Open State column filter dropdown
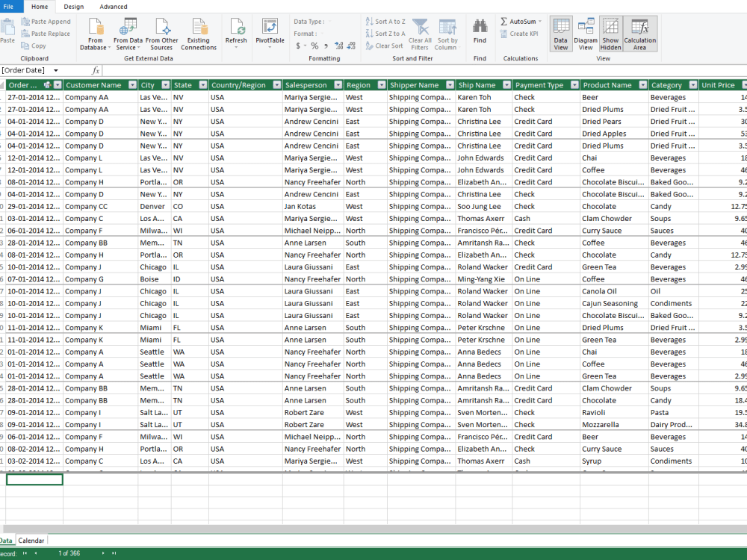This screenshot has width=747, height=560. [203, 85]
